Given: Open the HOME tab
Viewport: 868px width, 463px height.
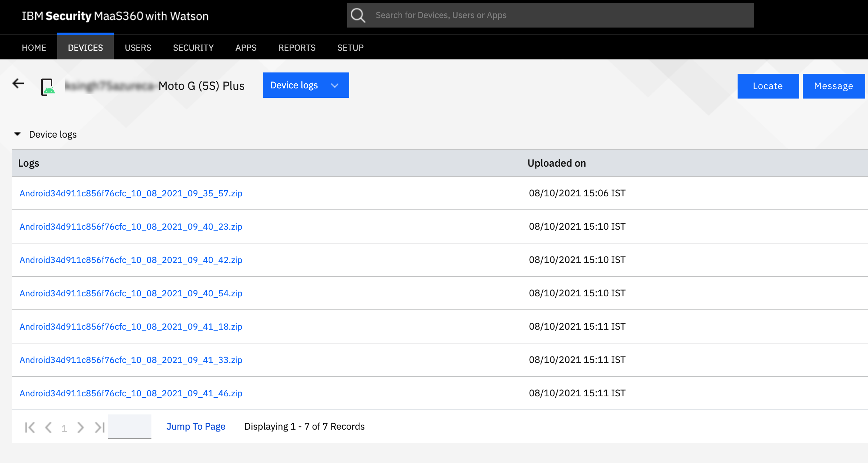Looking at the screenshot, I should [34, 47].
